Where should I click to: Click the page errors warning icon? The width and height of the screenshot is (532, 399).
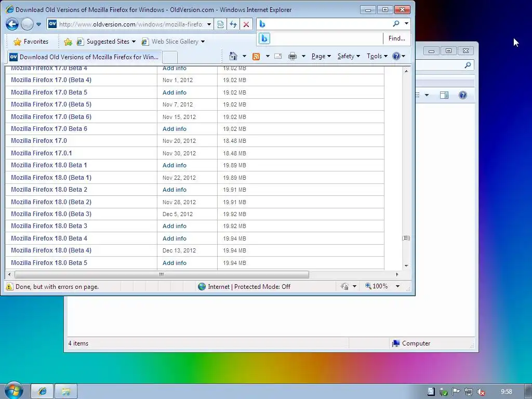(x=9, y=286)
